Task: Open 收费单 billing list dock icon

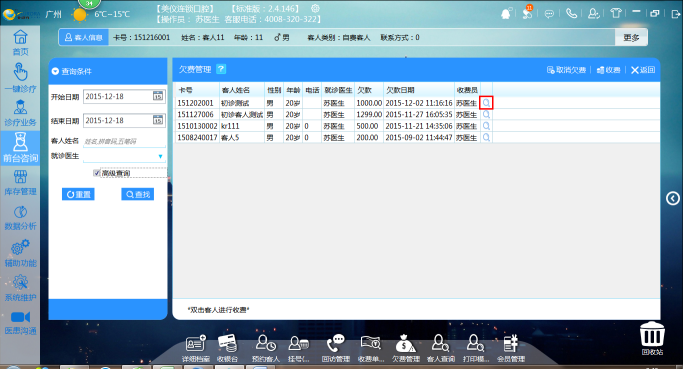Action: pyautogui.click(x=371, y=348)
